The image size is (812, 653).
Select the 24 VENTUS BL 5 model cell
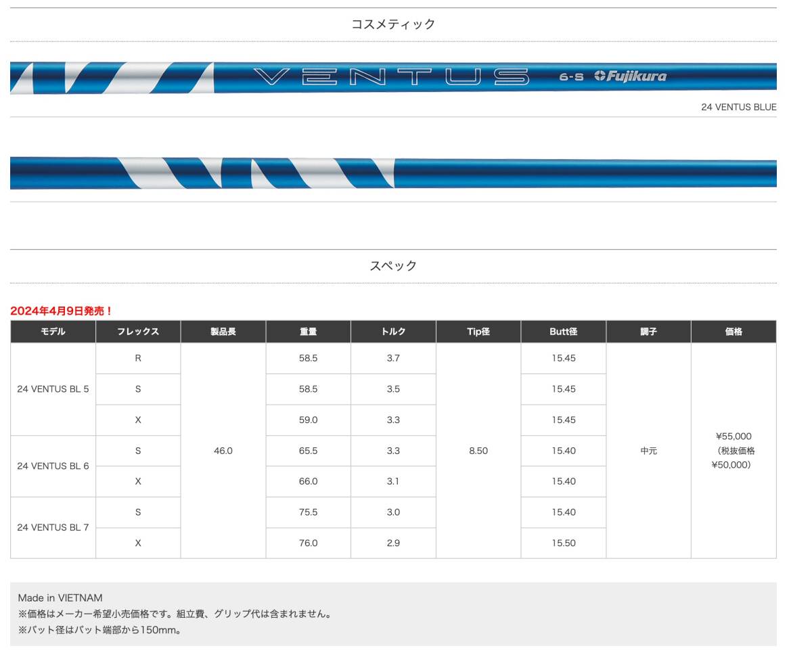coord(53,389)
